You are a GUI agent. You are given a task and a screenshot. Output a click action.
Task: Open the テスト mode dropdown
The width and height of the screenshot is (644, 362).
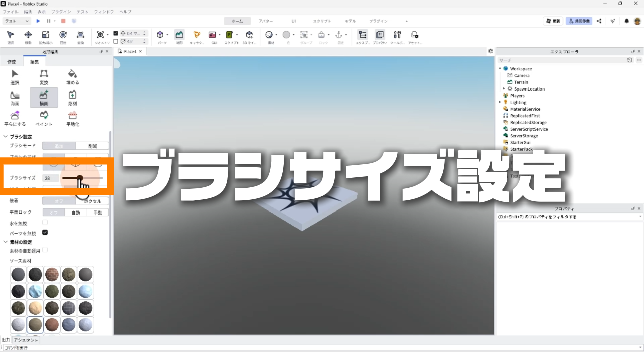pos(17,21)
